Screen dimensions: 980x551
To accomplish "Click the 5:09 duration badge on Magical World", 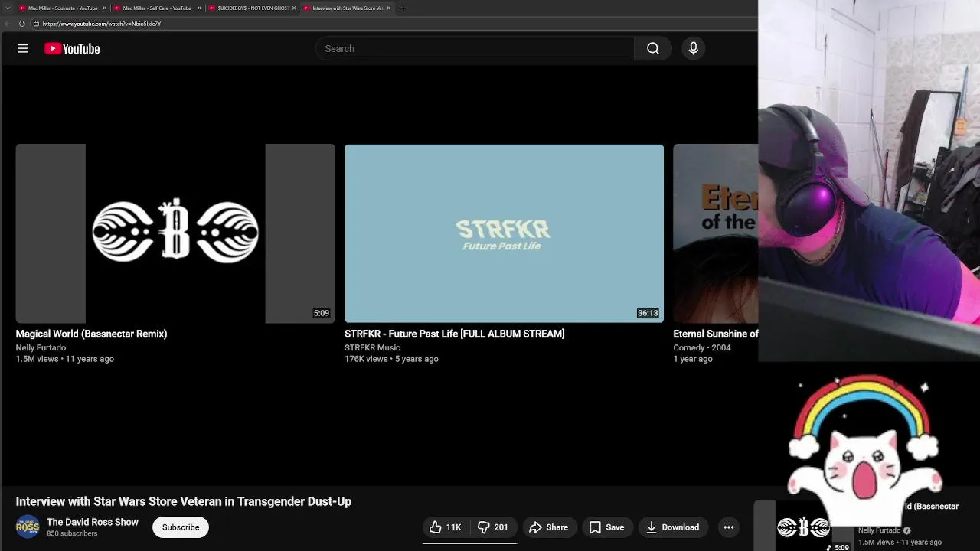I will pos(322,313).
